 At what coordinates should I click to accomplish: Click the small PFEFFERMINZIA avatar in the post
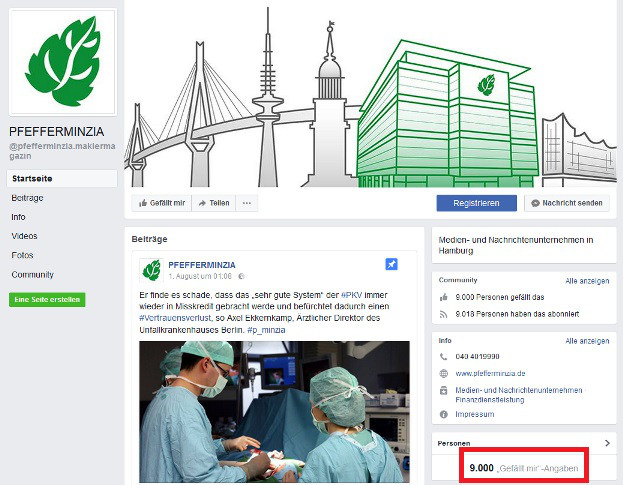pyautogui.click(x=151, y=270)
